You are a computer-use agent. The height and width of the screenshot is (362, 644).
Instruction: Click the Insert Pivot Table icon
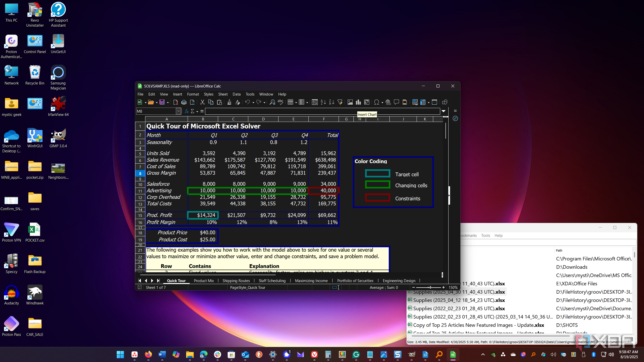(367, 102)
